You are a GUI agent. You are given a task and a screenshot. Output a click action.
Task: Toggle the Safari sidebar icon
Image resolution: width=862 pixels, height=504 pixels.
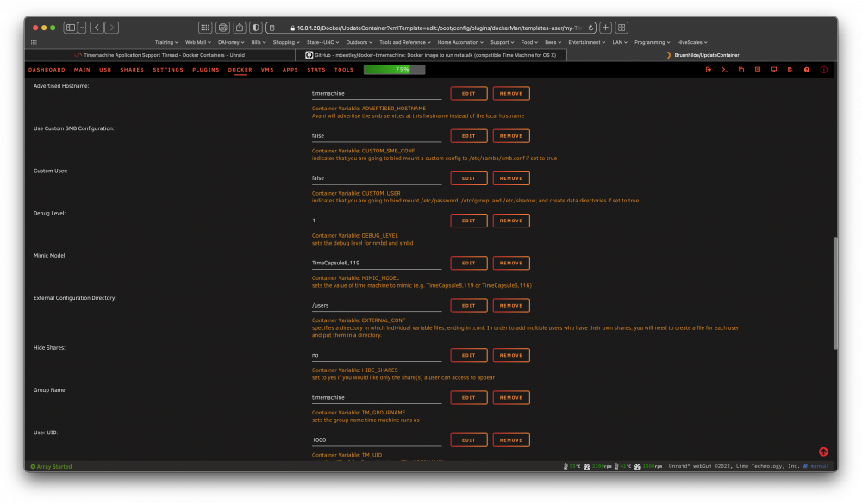pos(71,28)
